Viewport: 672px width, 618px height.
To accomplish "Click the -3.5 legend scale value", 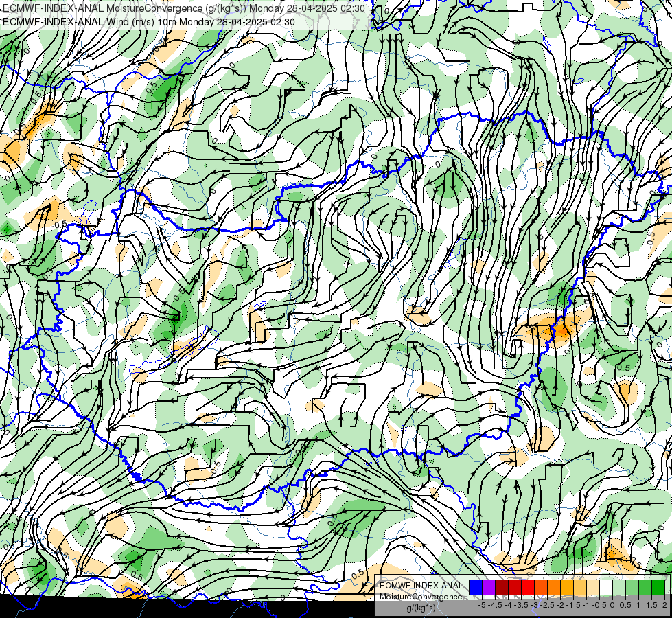I will 521,605.
